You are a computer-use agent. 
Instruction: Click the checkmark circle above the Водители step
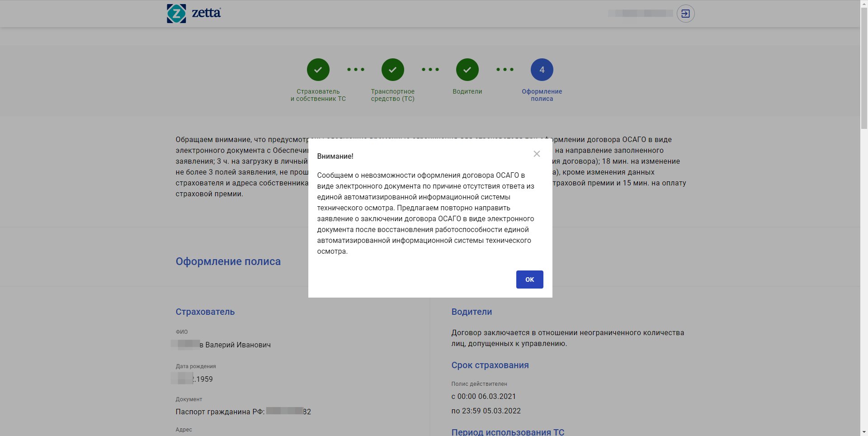(467, 70)
